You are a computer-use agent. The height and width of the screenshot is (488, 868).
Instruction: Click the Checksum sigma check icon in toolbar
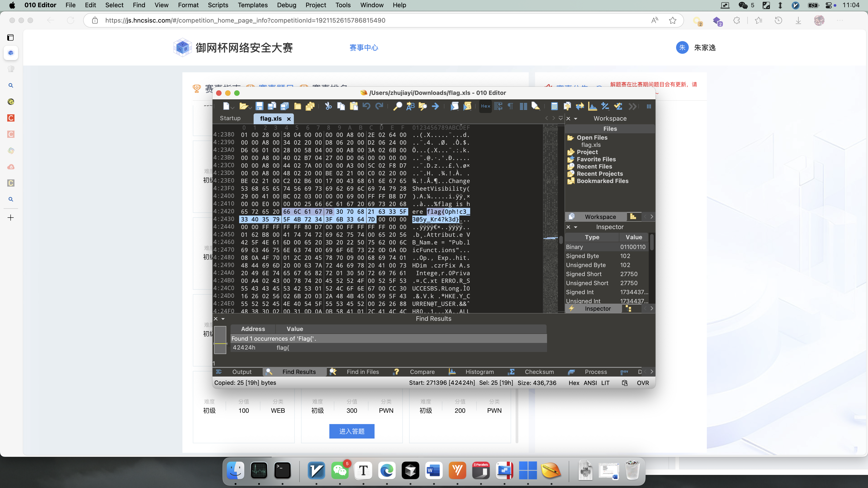618,106
